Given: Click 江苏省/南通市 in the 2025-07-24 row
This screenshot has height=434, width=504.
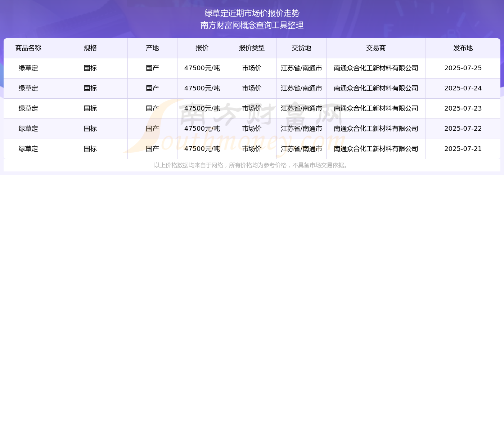Looking at the screenshot, I should tap(301, 88).
